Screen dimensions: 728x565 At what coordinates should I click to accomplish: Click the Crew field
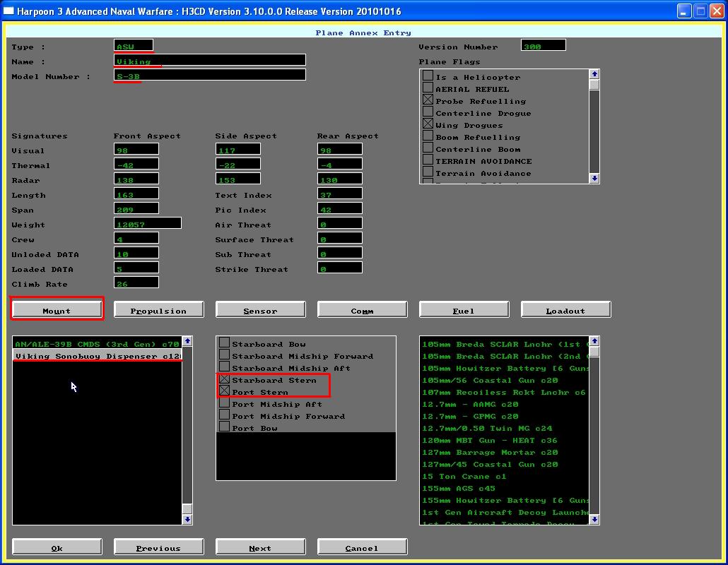pyautogui.click(x=136, y=239)
